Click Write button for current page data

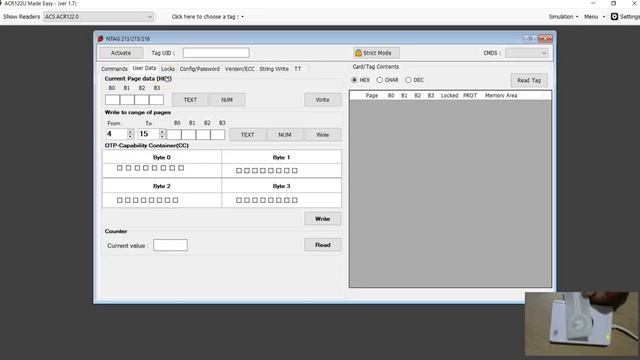322,100
